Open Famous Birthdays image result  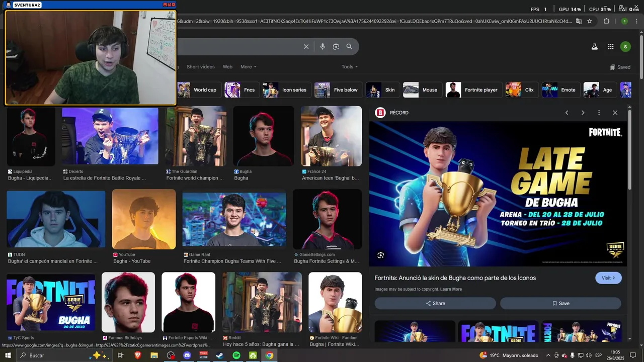coord(128,303)
